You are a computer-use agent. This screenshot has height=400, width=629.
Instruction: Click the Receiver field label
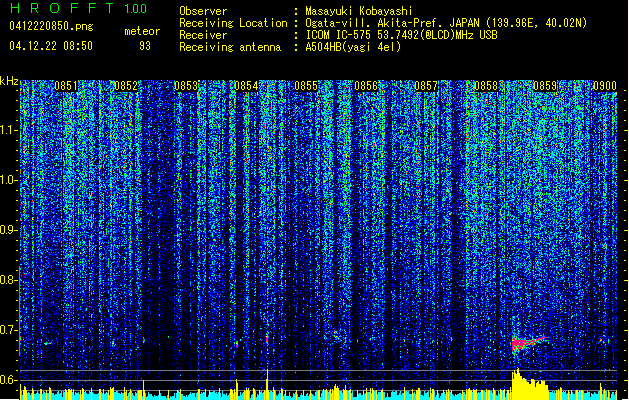point(203,35)
